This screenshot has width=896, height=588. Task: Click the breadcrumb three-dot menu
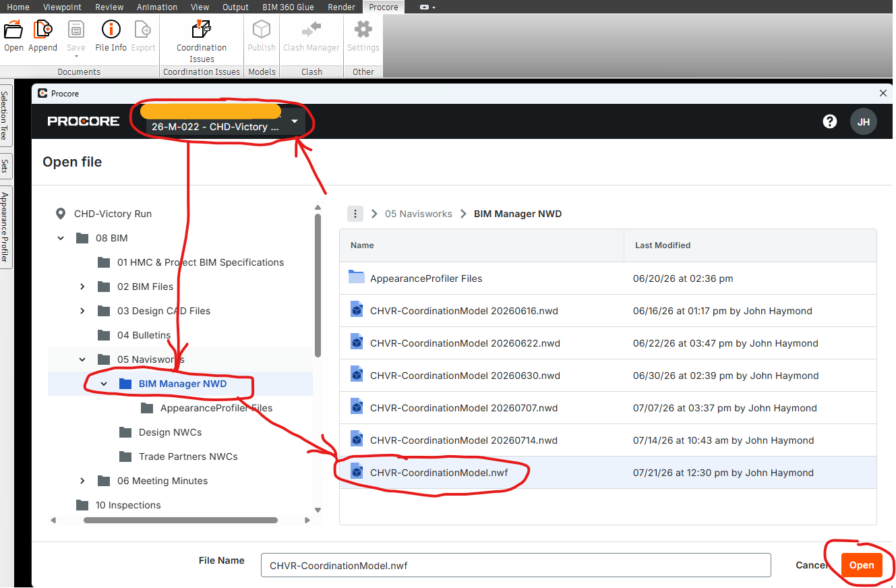(355, 214)
